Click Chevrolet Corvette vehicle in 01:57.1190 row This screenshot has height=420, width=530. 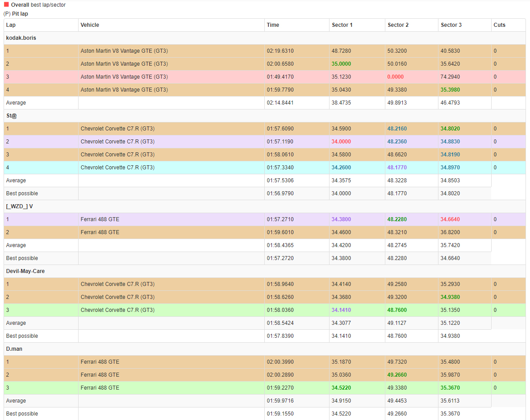[x=117, y=142]
